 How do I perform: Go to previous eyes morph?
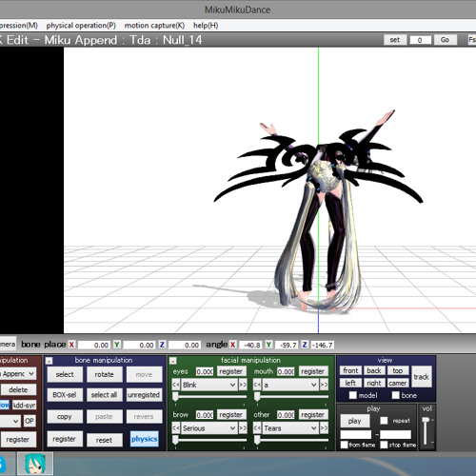tap(176, 385)
